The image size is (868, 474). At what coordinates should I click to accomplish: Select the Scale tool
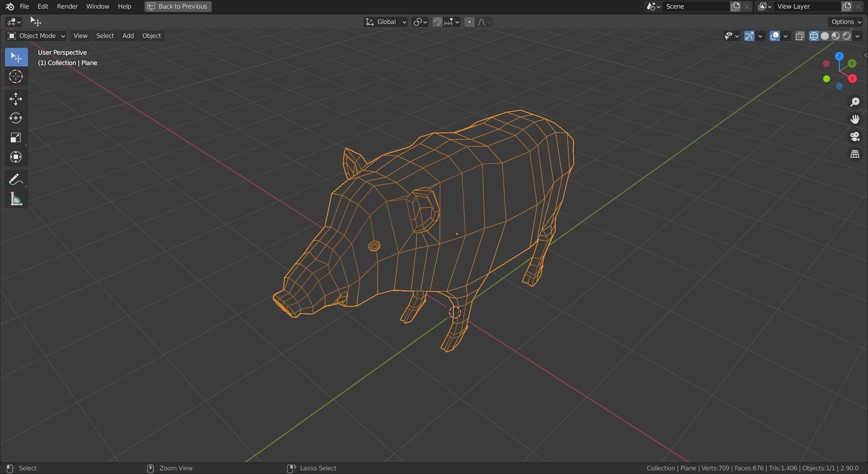pos(16,138)
